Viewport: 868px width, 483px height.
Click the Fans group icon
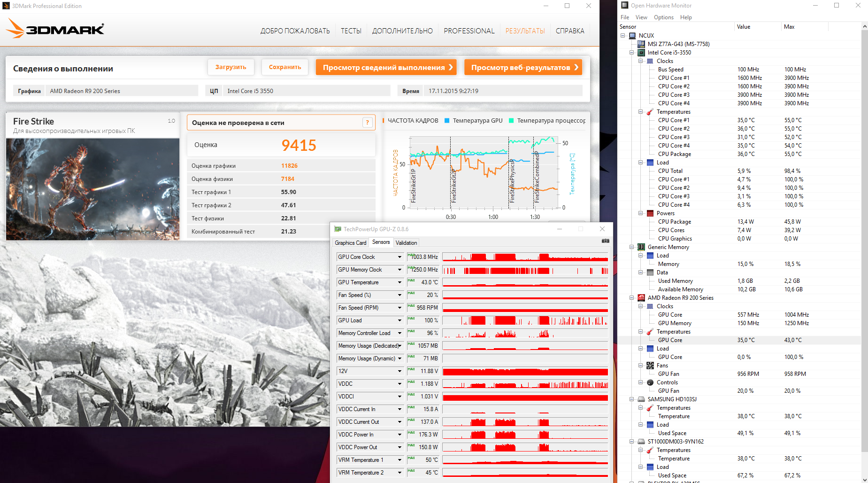point(650,366)
